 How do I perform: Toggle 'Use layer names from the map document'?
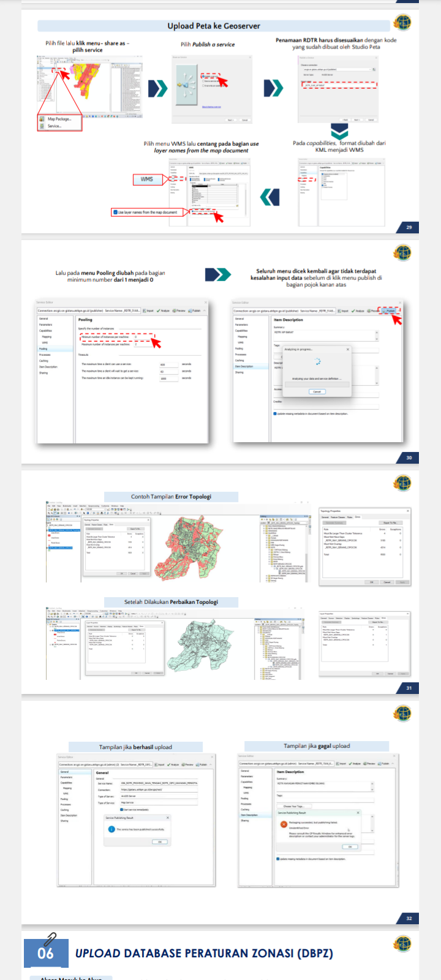tap(115, 212)
